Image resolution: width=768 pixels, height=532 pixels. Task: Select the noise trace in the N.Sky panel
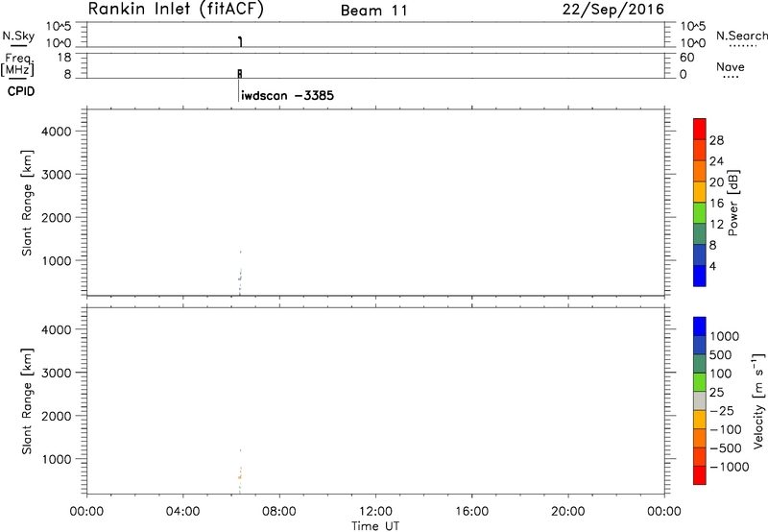(240, 41)
